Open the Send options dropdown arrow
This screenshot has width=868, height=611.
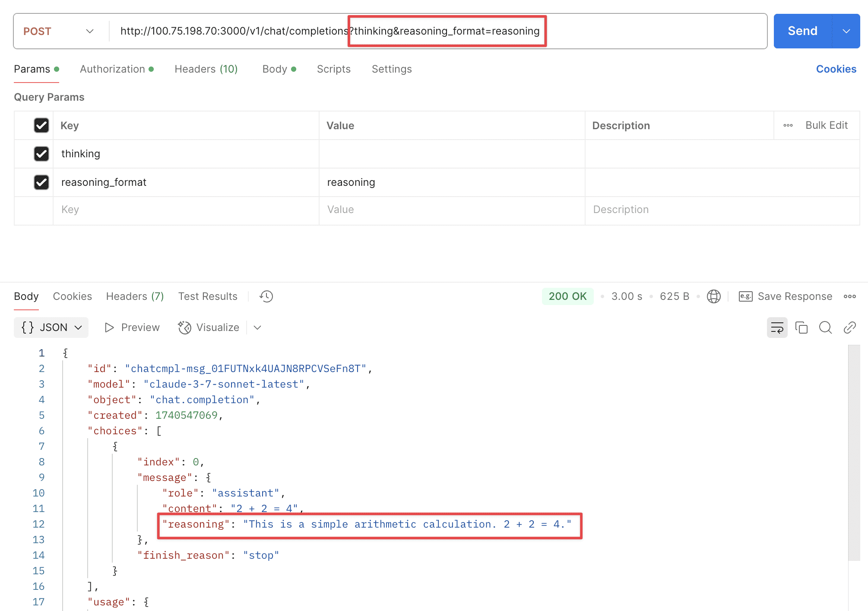(846, 31)
